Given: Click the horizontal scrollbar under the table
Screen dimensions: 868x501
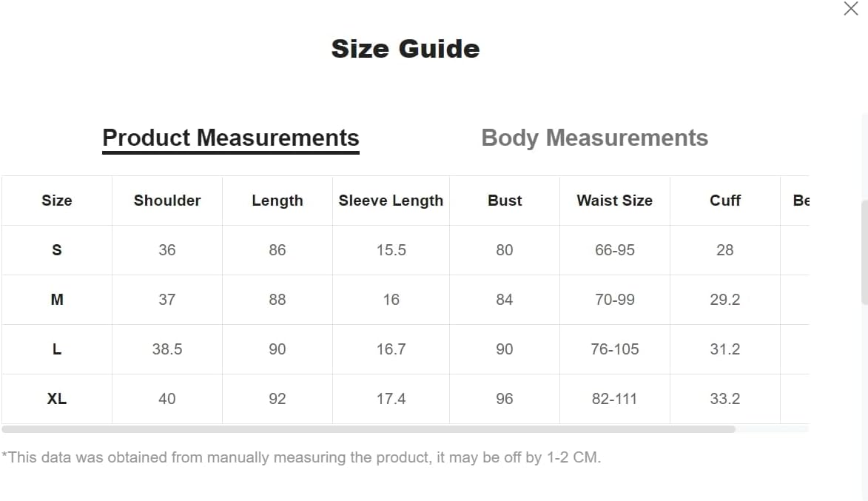Looking at the screenshot, I should coord(368,429).
